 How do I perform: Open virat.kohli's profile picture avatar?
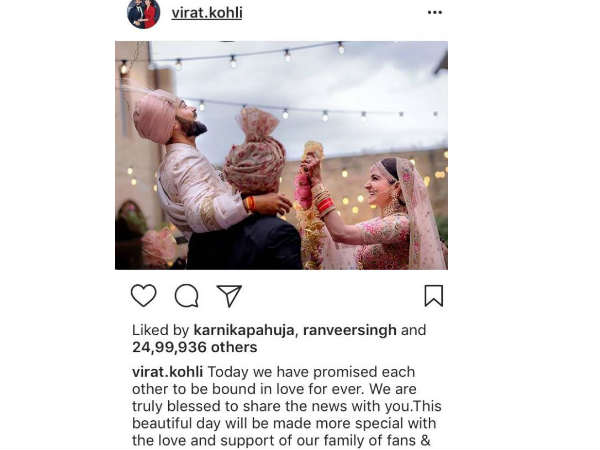pyautogui.click(x=143, y=13)
